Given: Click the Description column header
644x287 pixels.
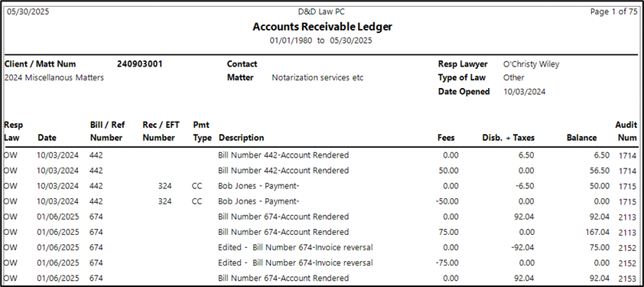Looking at the screenshot, I should tap(242, 138).
